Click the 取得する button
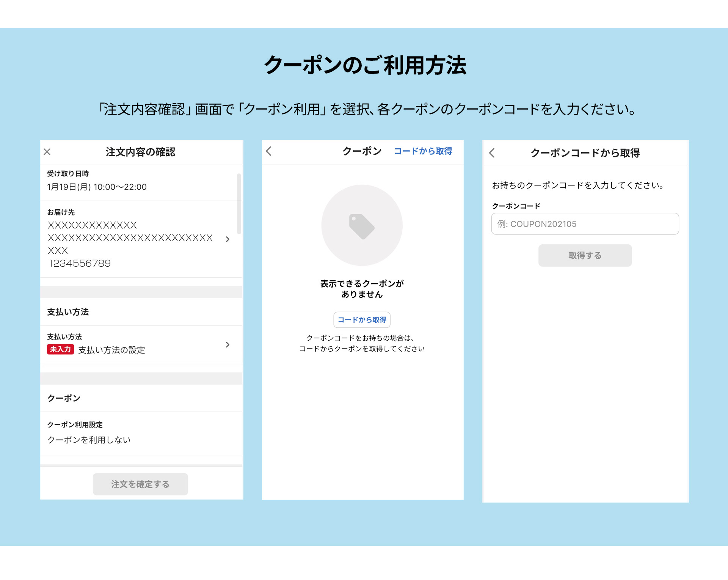The width and height of the screenshot is (728, 580). coord(585,255)
